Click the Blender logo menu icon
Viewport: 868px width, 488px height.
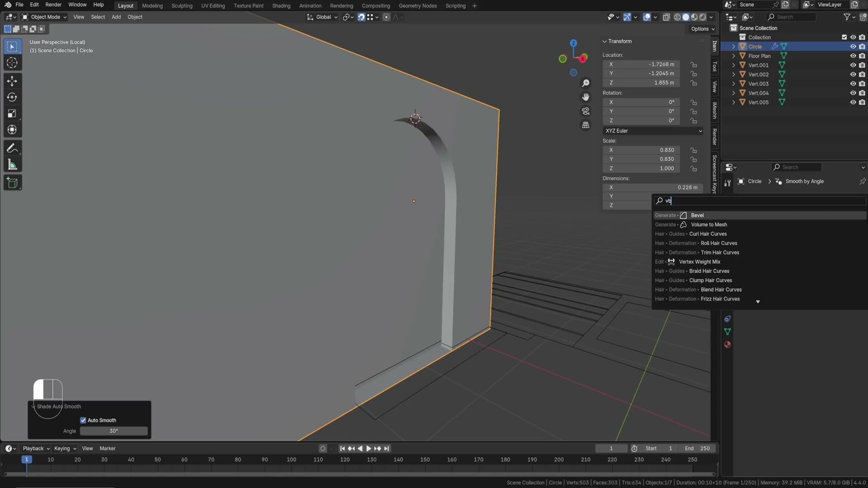coord(8,5)
